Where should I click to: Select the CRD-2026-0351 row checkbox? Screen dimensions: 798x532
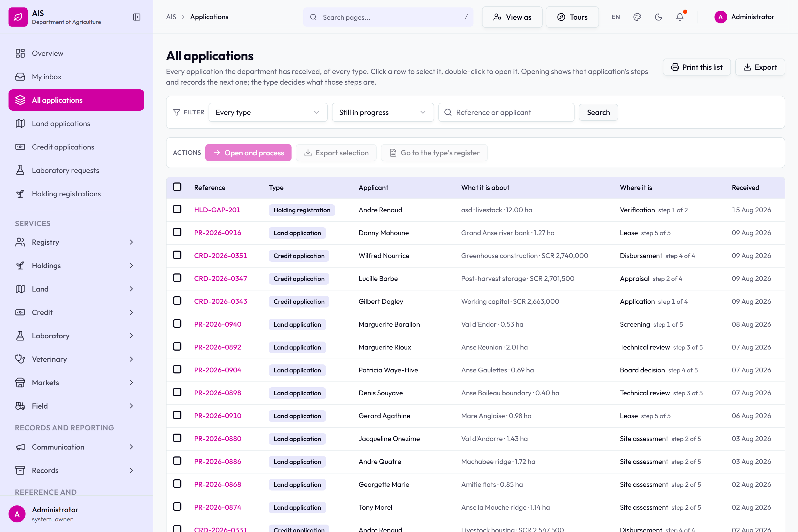(177, 255)
